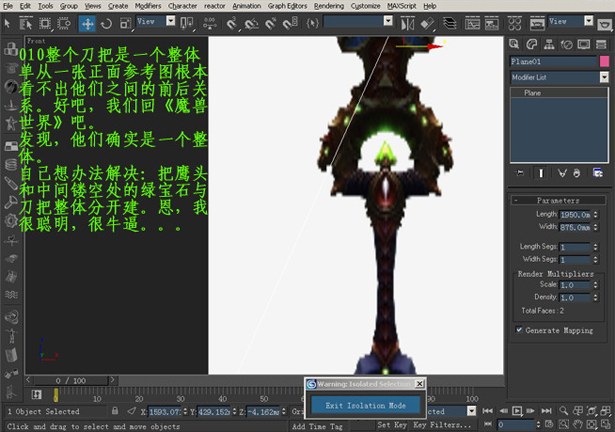Viewport: 615px width, 432px height.
Task: Open the Create command panel tab
Action: (514, 44)
